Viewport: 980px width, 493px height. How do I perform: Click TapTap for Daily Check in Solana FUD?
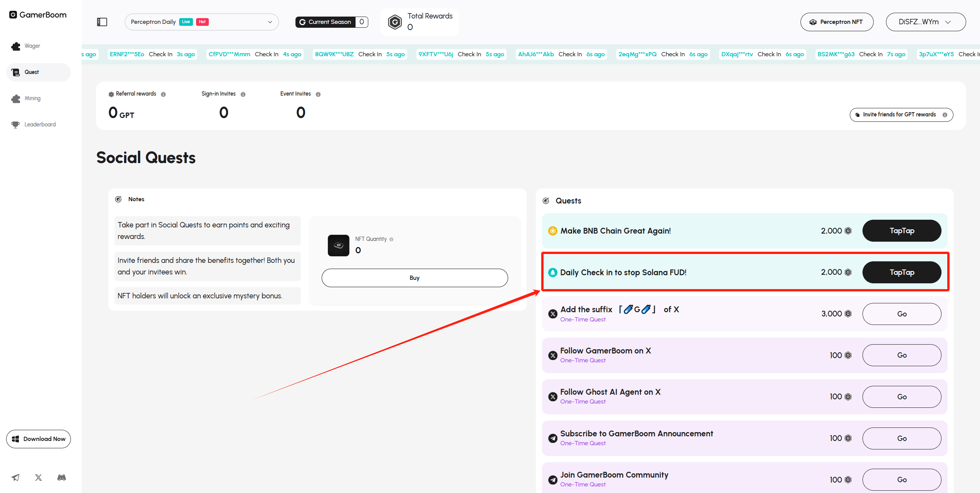point(902,273)
